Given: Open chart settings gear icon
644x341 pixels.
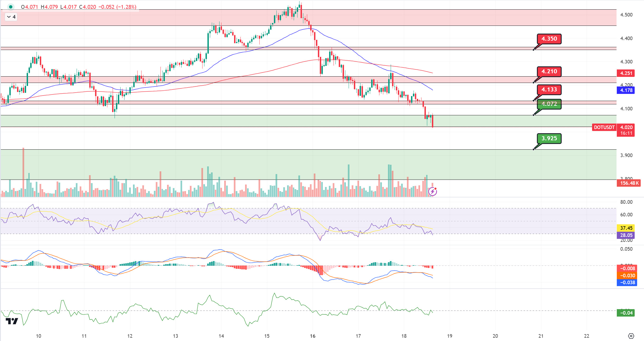Looking at the screenshot, I should 631,336.
